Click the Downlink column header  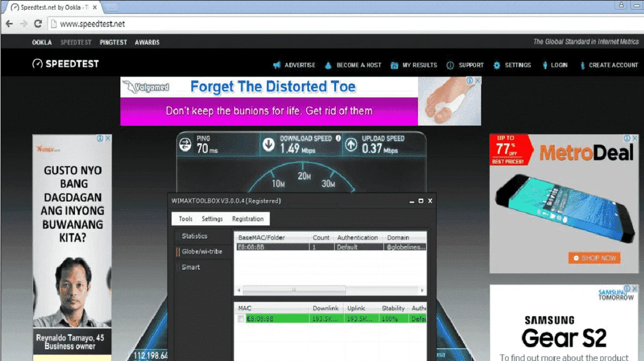point(325,308)
